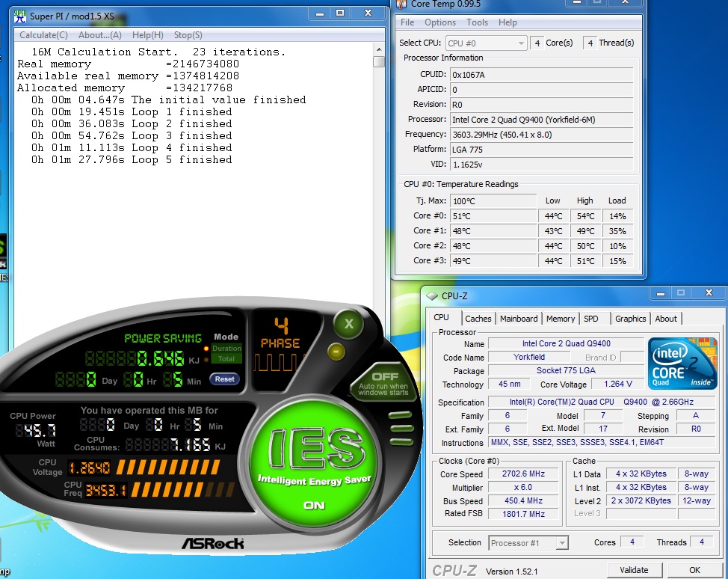The width and height of the screenshot is (728, 579).
Task: Click the CPU Voltage orange bar meter
Action: click(x=168, y=467)
